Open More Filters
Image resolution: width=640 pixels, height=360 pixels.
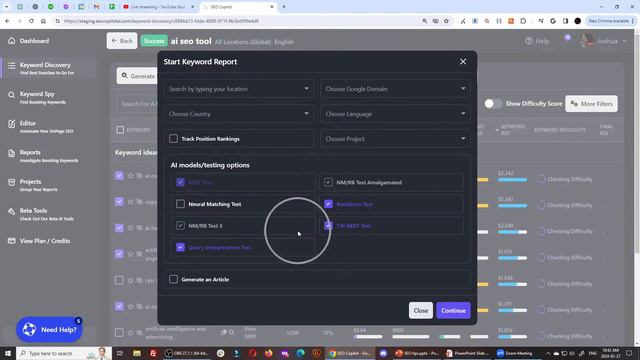click(591, 104)
